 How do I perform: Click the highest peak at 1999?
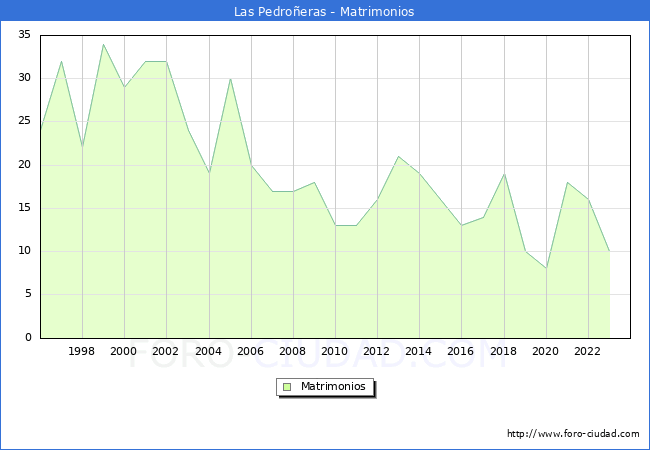click(103, 44)
